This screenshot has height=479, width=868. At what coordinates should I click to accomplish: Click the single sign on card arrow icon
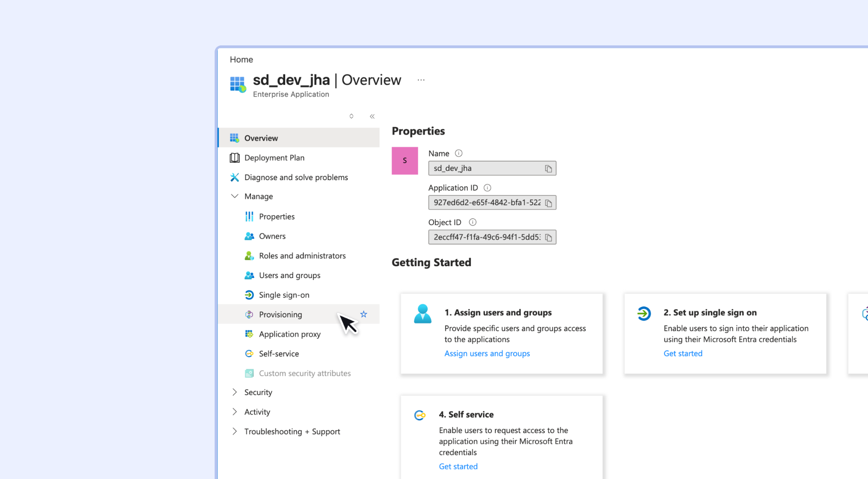644,313
